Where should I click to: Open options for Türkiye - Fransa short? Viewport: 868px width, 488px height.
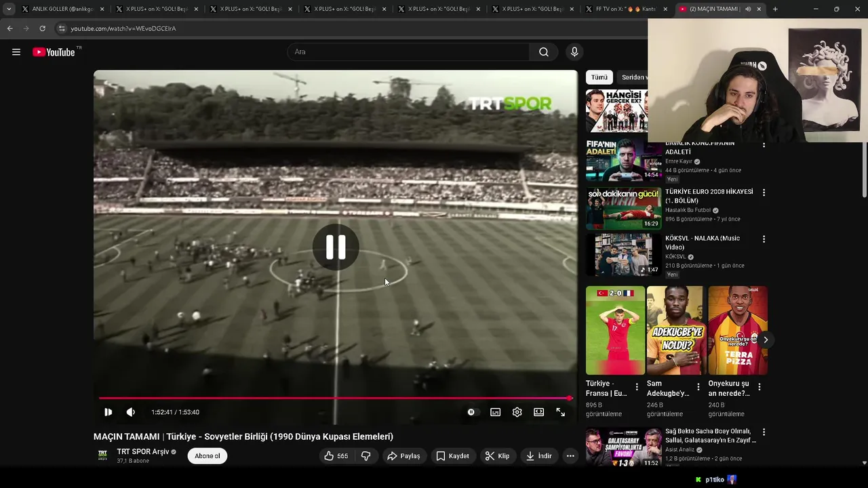(x=636, y=387)
